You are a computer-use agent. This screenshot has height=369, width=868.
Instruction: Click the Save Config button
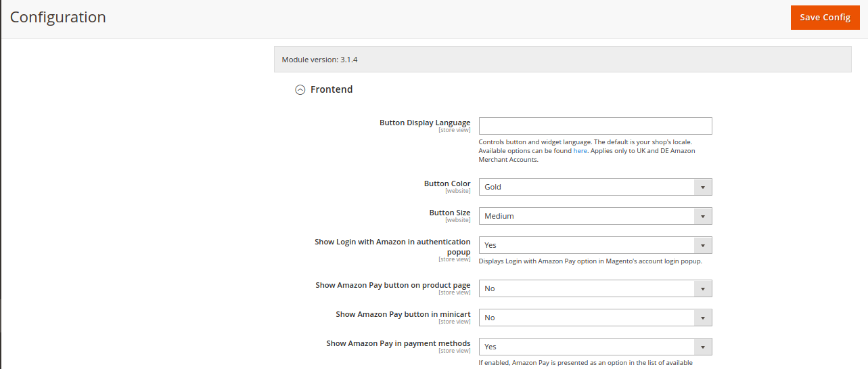825,18
